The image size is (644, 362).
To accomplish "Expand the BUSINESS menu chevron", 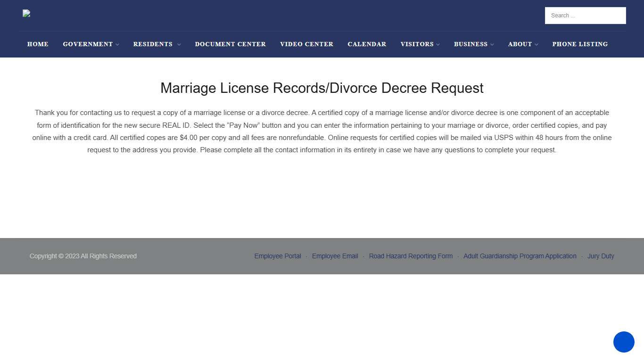I will [492, 44].
